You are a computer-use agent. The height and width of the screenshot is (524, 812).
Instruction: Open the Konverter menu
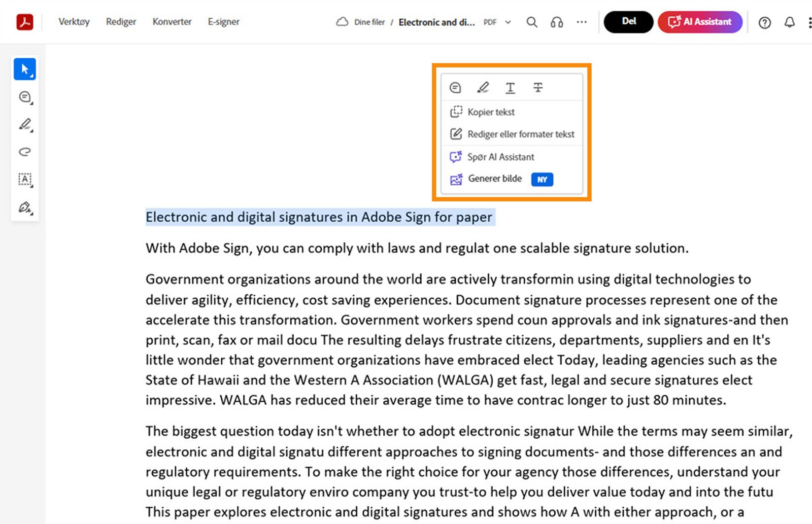pyautogui.click(x=172, y=22)
